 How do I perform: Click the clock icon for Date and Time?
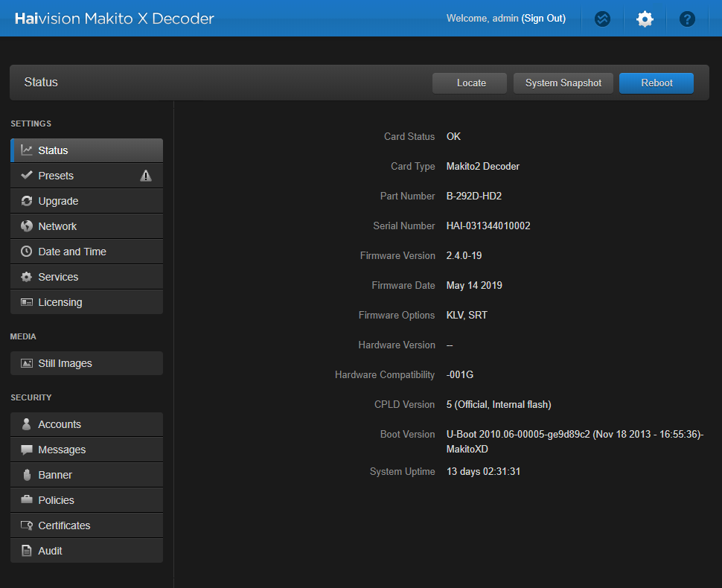(x=27, y=252)
